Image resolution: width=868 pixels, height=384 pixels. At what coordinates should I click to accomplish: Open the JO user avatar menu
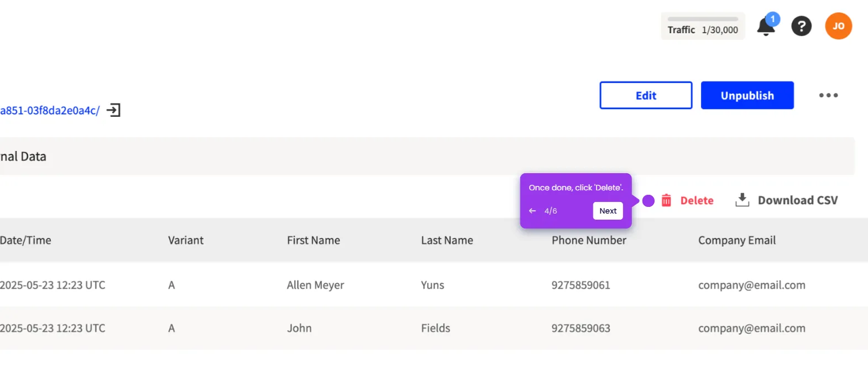pos(838,26)
